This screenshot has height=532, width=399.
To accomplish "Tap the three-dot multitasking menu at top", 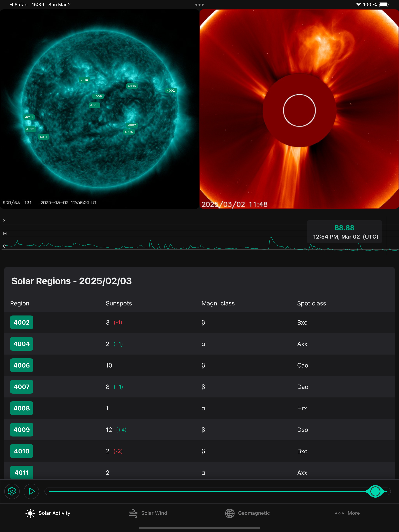I will [x=199, y=5].
